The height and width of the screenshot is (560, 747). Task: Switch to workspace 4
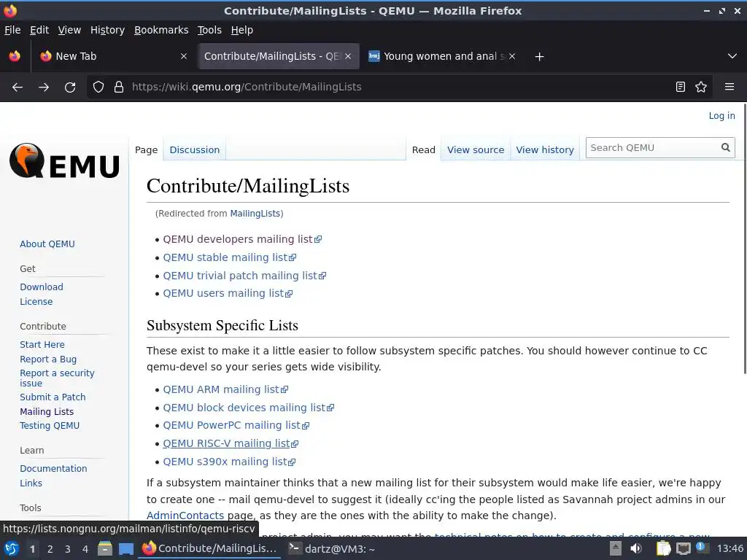point(85,549)
